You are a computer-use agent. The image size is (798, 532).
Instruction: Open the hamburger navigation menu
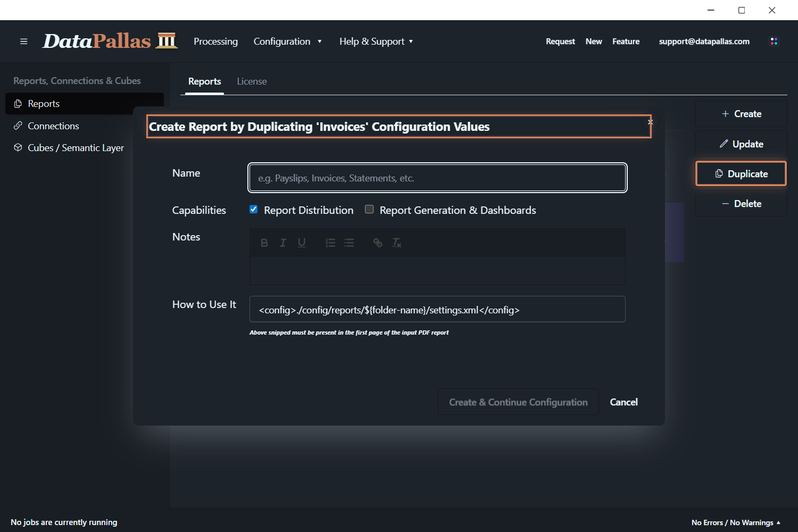tap(23, 41)
